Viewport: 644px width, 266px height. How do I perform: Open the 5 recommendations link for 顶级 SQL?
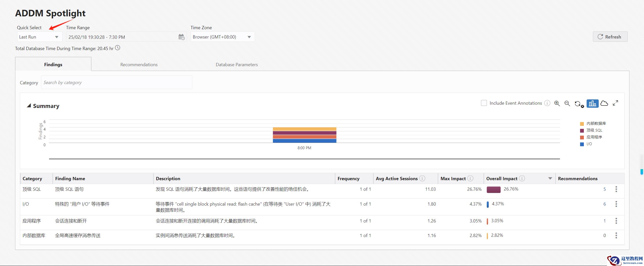pos(604,189)
